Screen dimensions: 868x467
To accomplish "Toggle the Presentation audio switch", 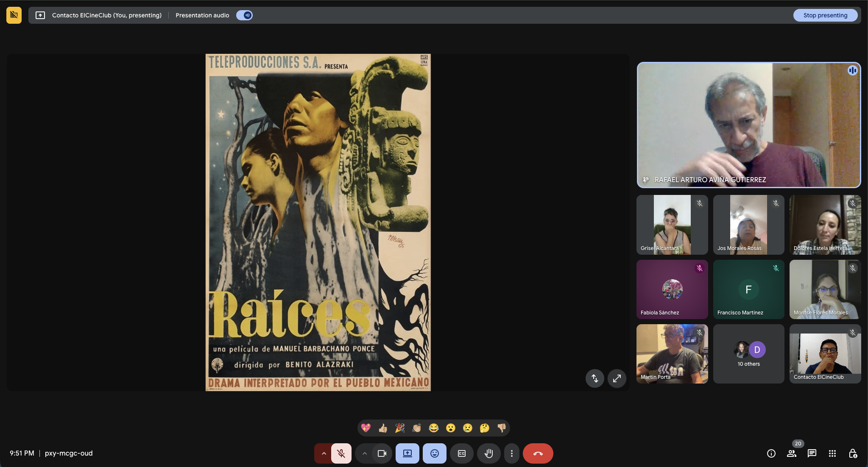I will pos(245,15).
